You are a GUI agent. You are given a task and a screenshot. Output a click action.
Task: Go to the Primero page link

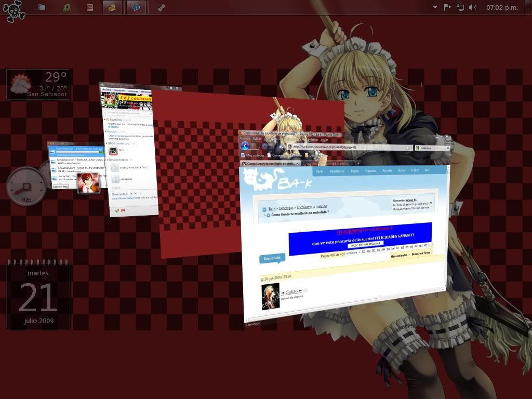(352, 253)
